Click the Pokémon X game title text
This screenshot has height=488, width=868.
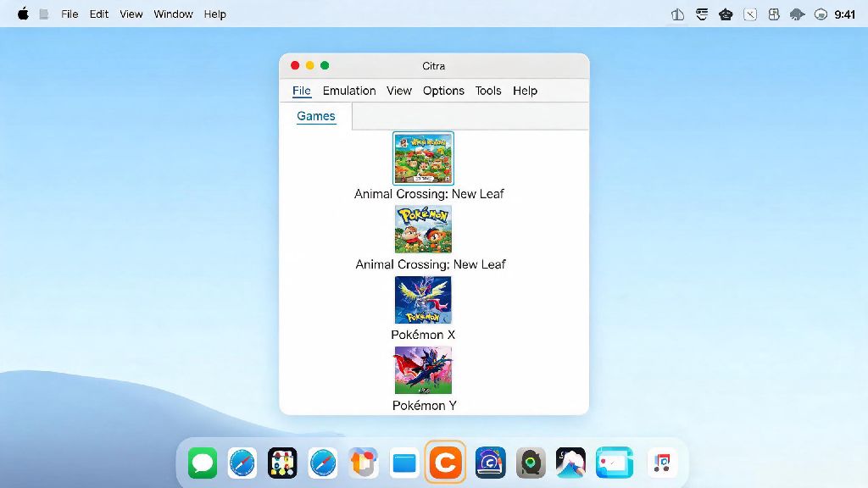(423, 335)
